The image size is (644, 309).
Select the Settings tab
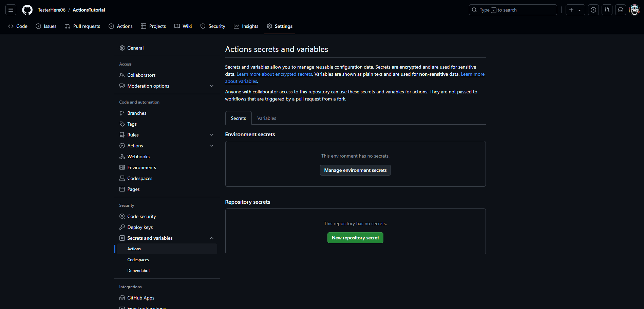coord(280,26)
